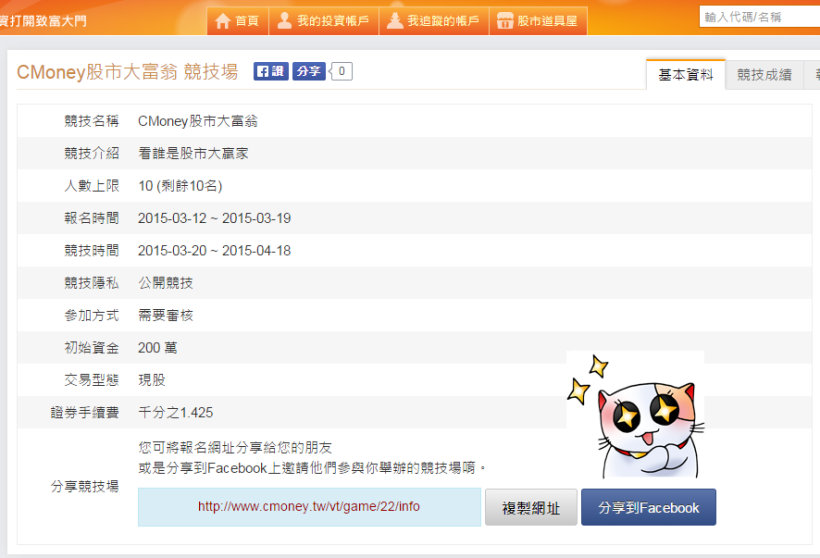This screenshot has height=558, width=820.
Task: Click the registration URL cmoney.tw/vt/game/22/info
Action: pyautogui.click(x=309, y=506)
